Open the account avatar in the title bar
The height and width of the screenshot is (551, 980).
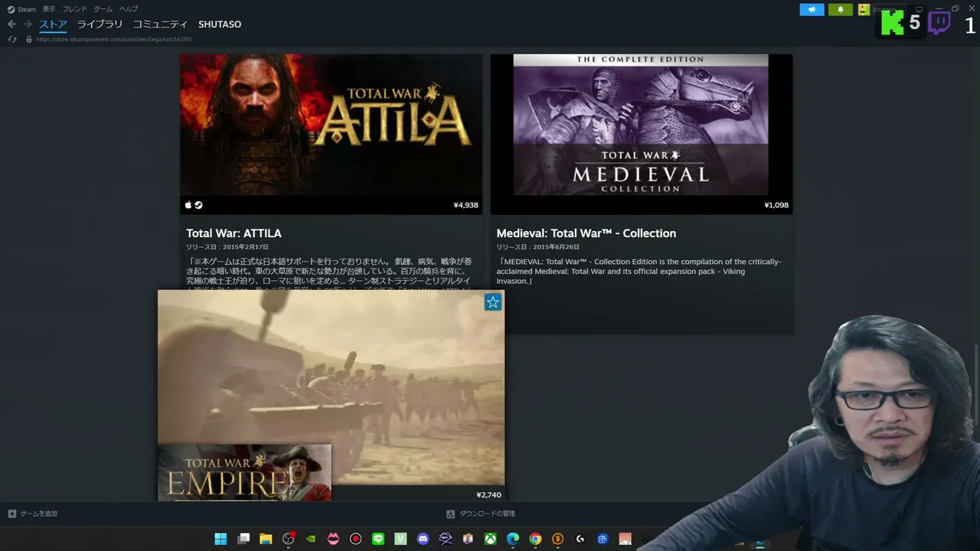[x=864, y=9]
